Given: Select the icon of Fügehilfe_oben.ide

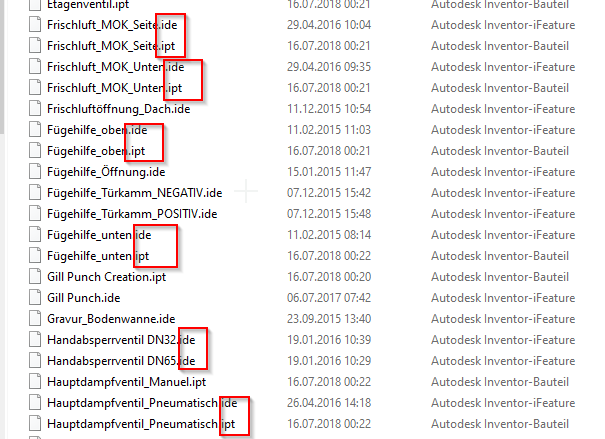Looking at the screenshot, I should coord(35,130).
